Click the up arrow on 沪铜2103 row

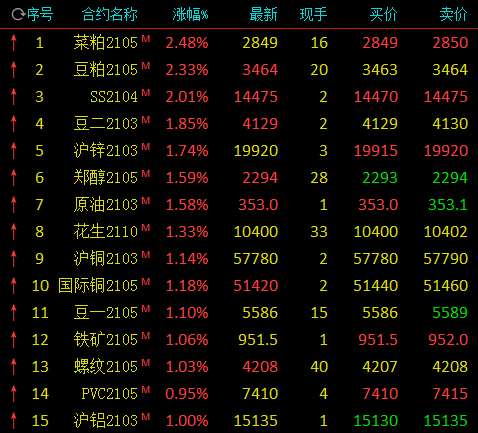point(14,259)
